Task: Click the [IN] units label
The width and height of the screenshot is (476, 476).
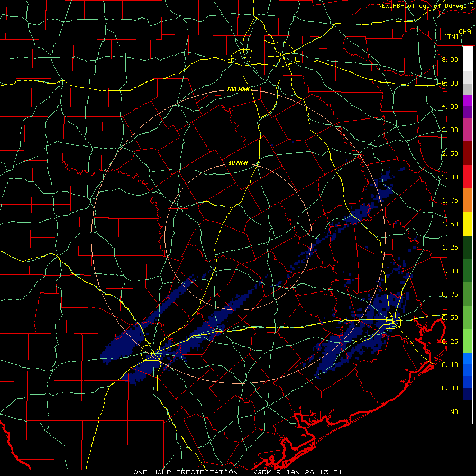Action: 452,36
